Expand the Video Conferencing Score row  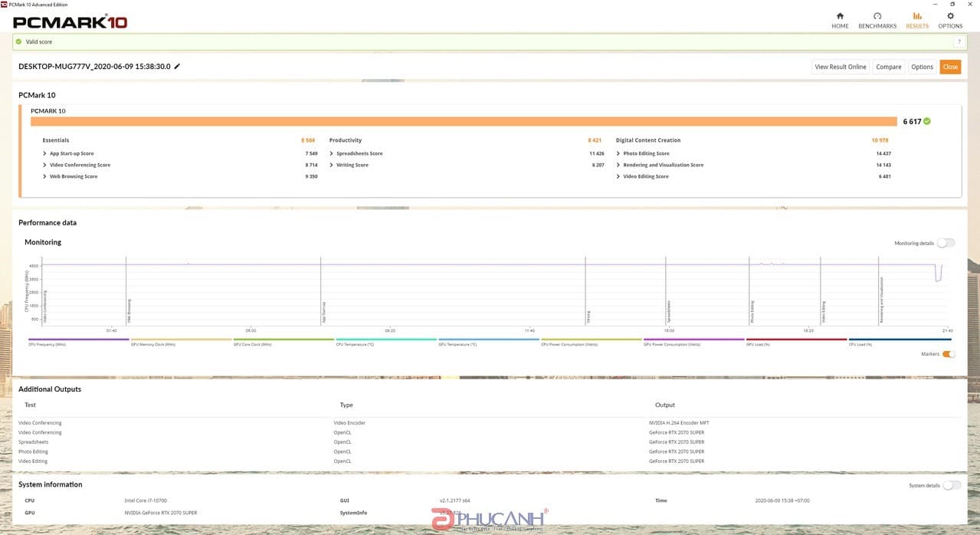click(45, 165)
